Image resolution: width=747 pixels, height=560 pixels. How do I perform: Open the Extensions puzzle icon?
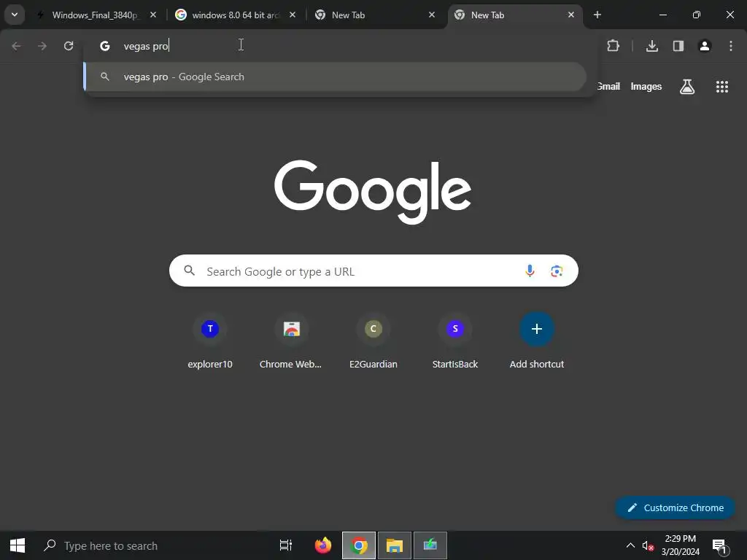tap(613, 46)
